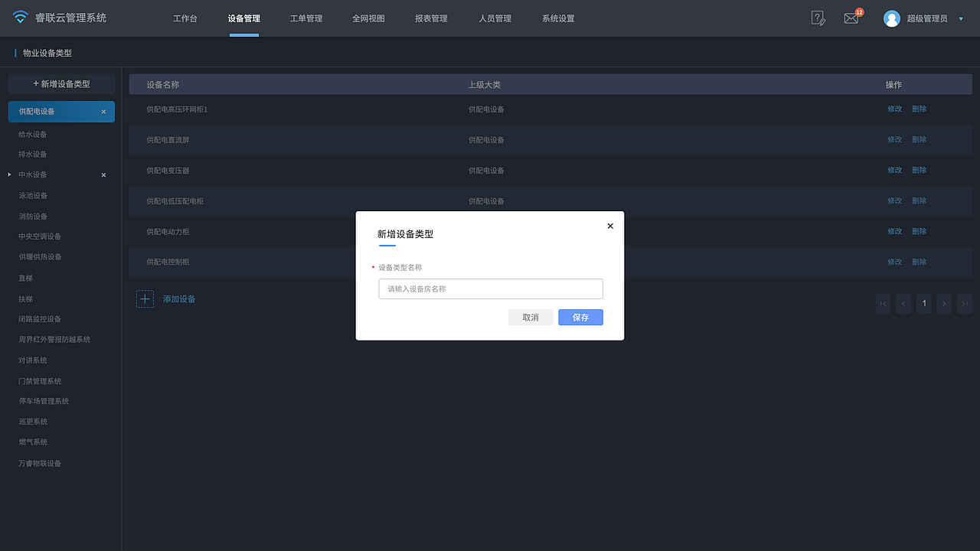Click 修改 for 供配电控制柜

click(894, 262)
